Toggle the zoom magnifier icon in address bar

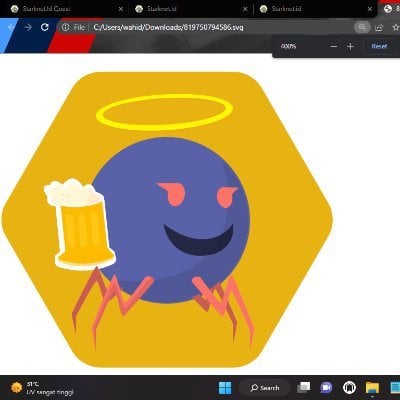pos(362,27)
